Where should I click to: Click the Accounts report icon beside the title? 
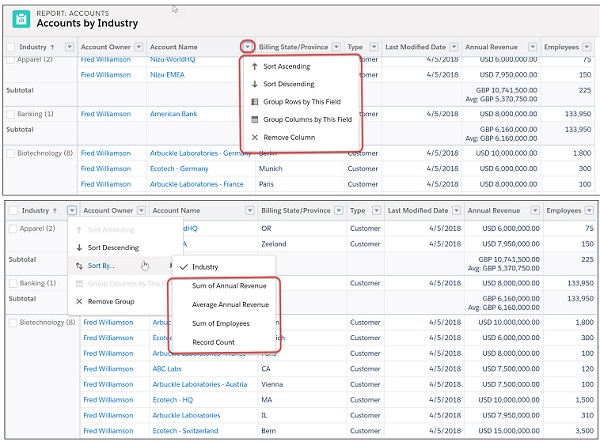[x=20, y=18]
